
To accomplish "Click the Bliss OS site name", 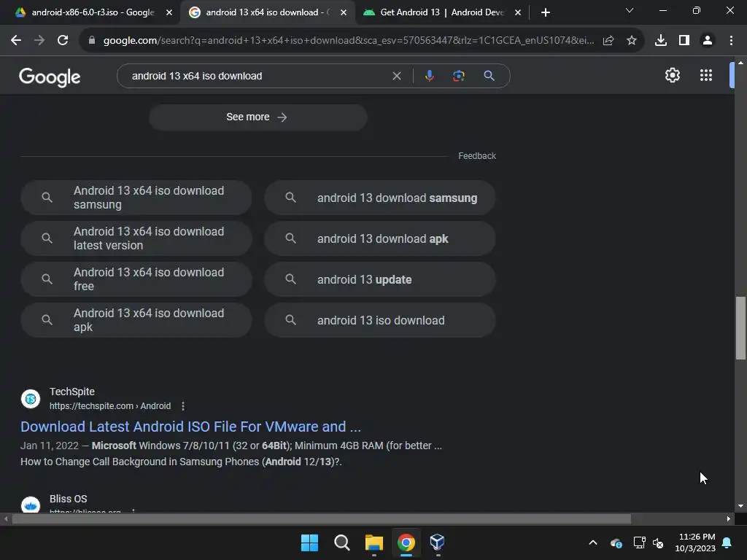I will pos(68,499).
